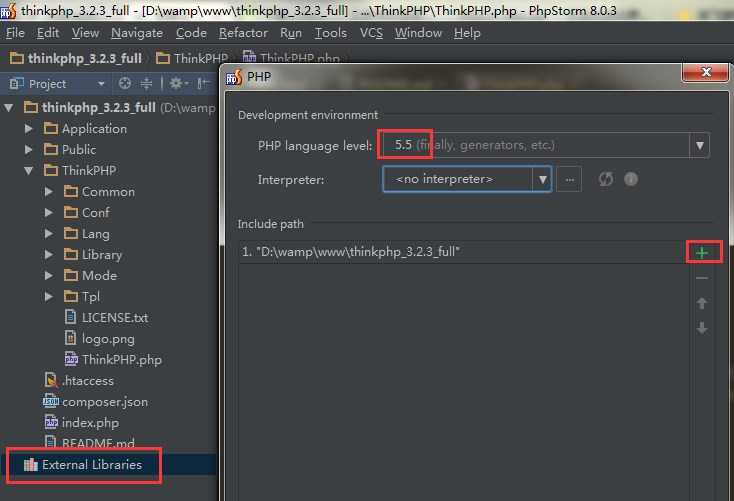
Task: Expand the Common folder arrow
Action: coord(49,192)
